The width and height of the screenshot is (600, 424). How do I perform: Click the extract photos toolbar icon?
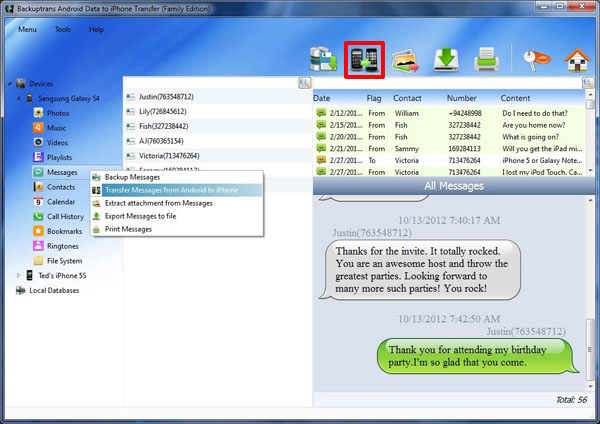pos(405,60)
